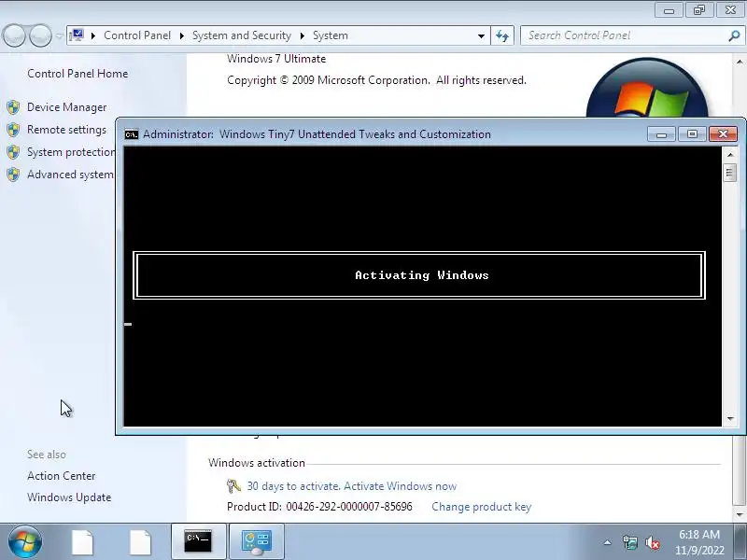Open Device Manager from sidebar

tap(66, 107)
